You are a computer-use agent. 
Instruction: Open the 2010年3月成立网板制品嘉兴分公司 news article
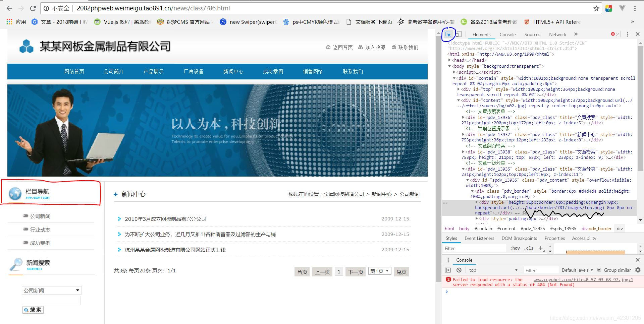click(x=165, y=219)
